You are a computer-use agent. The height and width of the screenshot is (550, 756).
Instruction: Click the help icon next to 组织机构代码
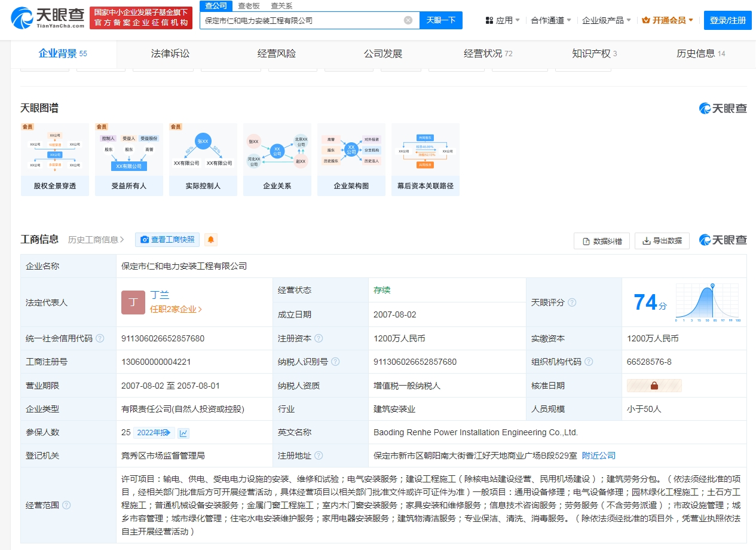[589, 362]
